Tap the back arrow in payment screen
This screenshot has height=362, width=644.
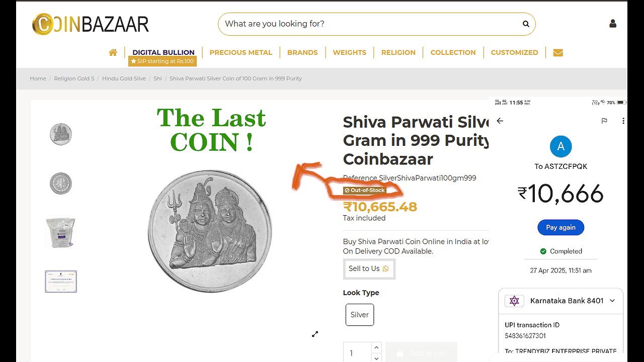[500, 121]
